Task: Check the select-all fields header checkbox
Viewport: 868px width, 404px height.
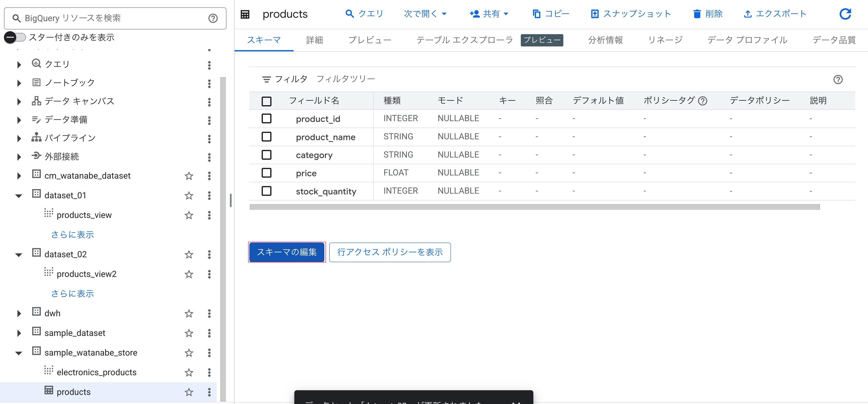Action: [x=266, y=101]
